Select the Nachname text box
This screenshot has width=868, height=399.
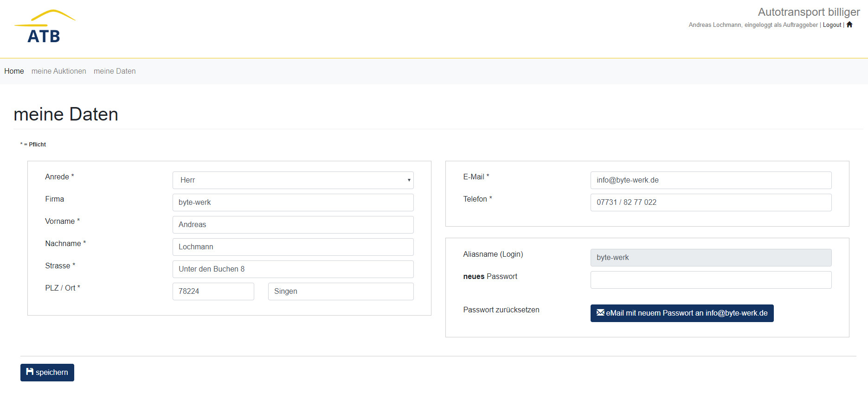click(x=293, y=247)
